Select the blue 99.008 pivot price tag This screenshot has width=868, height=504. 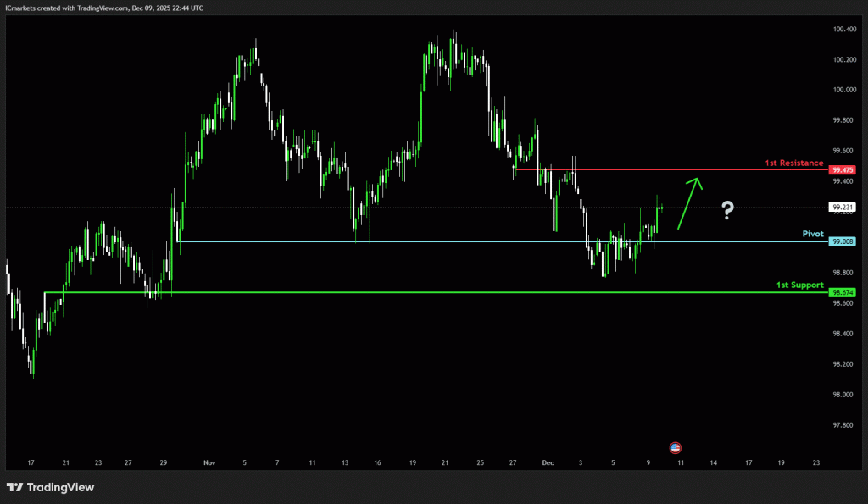(x=843, y=241)
